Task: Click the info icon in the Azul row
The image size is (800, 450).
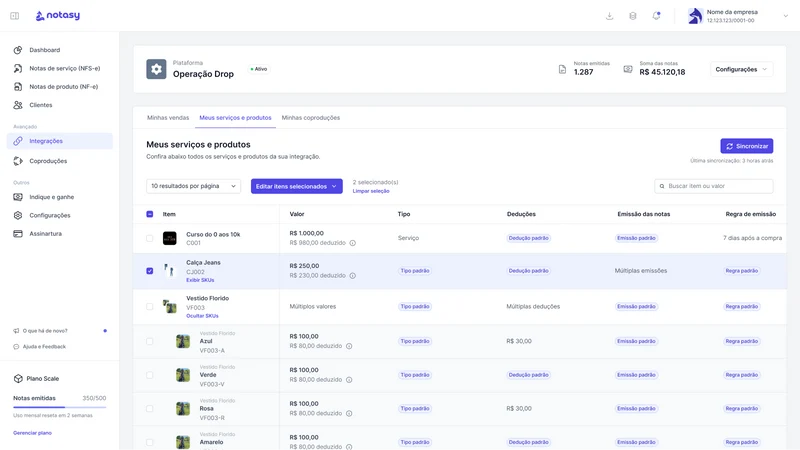Action: click(x=349, y=346)
